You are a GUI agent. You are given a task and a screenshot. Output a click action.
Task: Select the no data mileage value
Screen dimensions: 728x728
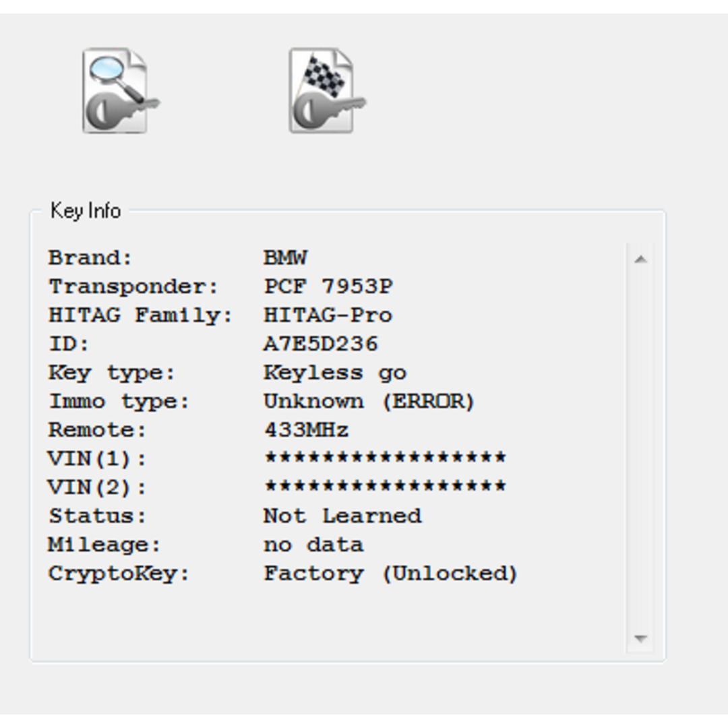[313, 545]
